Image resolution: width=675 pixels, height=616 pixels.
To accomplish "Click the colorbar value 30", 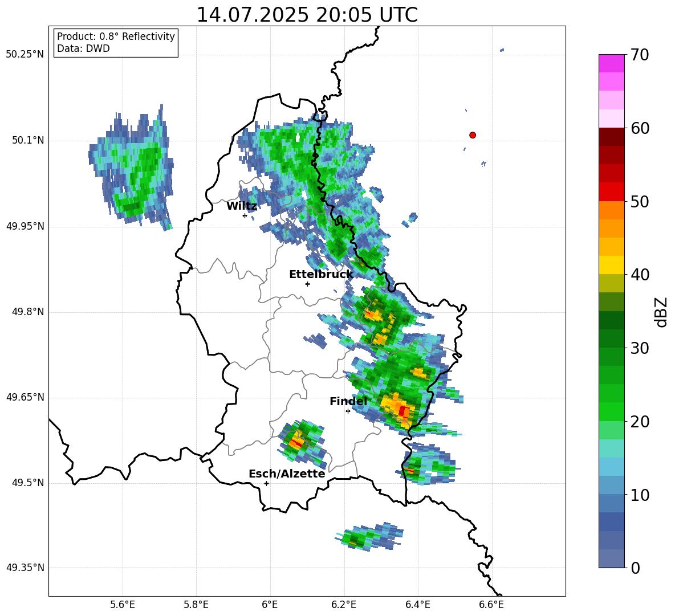I will [x=640, y=348].
